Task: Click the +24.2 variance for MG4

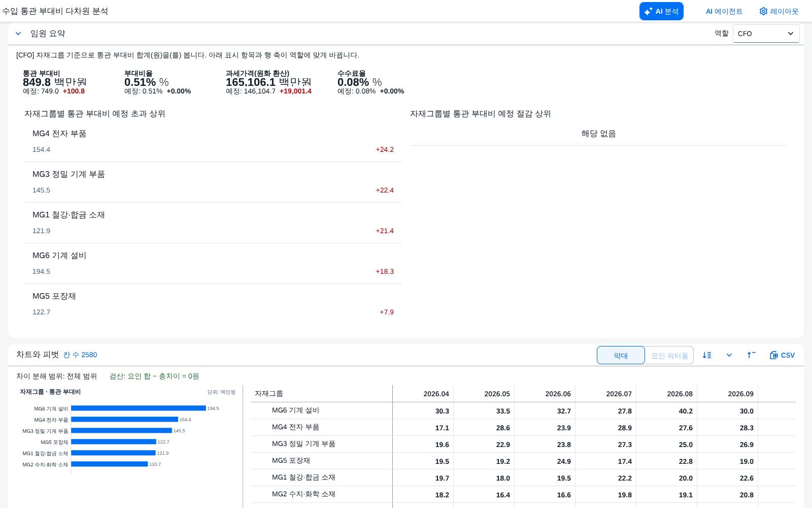Action: pos(385,149)
